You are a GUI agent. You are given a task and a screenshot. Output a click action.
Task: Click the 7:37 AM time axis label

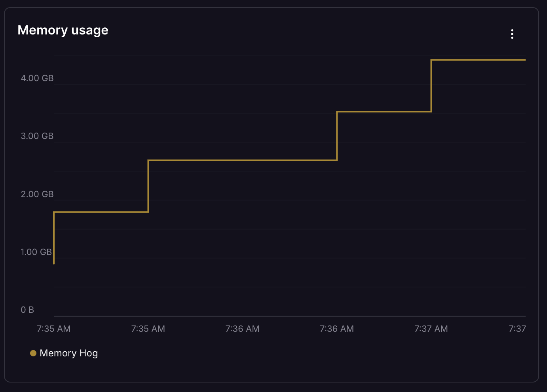[x=431, y=329]
